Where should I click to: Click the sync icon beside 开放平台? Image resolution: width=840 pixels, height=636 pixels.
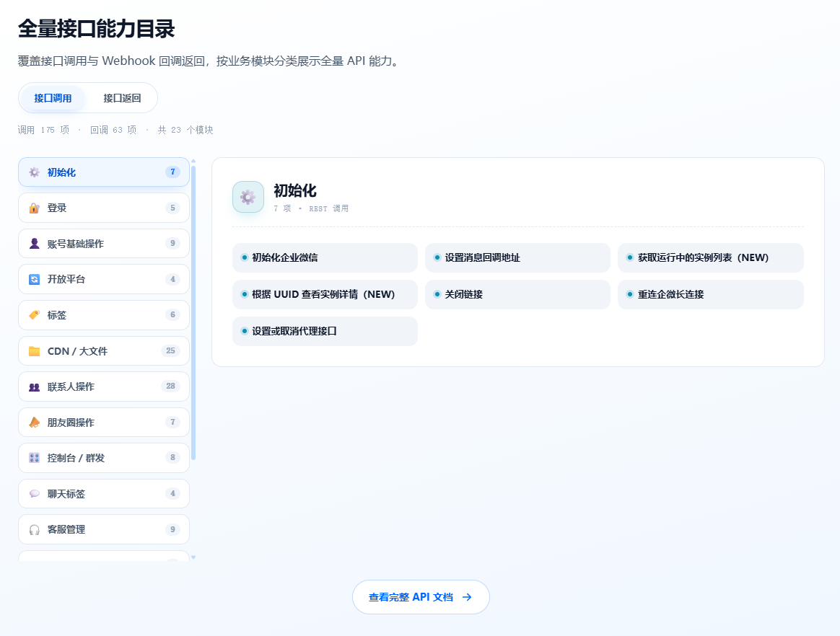coord(35,279)
